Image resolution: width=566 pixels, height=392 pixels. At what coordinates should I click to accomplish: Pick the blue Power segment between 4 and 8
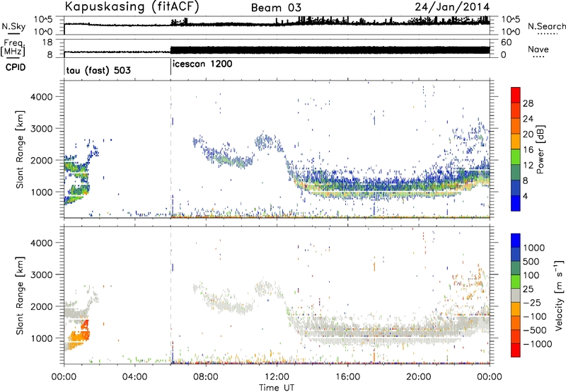coord(516,188)
